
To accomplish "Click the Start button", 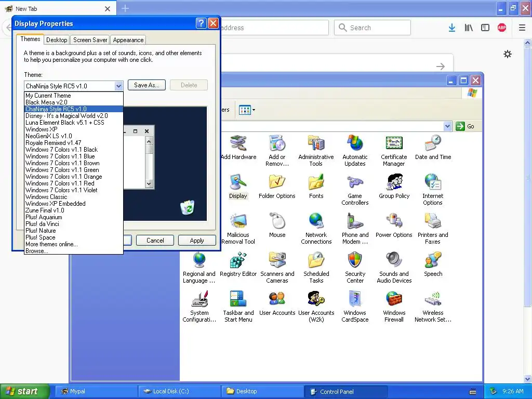I will coord(25,391).
